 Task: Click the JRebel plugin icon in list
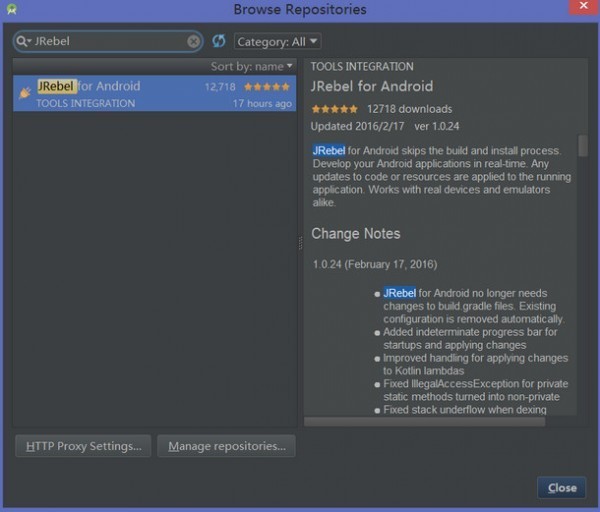pos(25,93)
